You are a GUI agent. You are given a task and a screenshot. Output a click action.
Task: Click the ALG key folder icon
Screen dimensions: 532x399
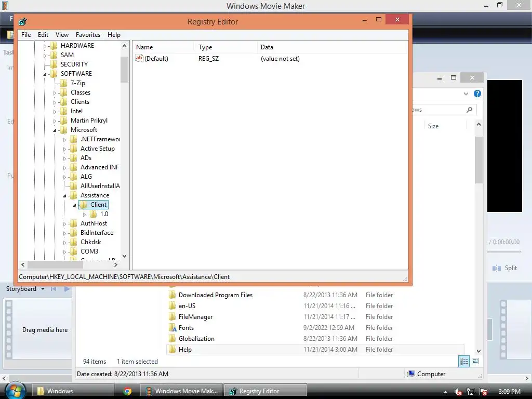pyautogui.click(x=73, y=177)
